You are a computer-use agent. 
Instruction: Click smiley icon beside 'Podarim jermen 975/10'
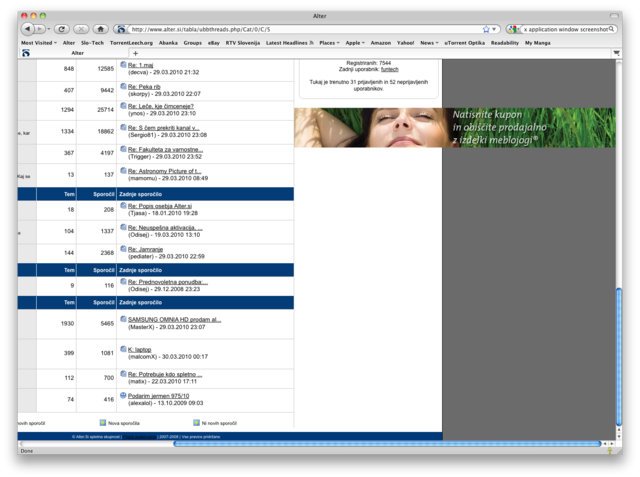123,395
